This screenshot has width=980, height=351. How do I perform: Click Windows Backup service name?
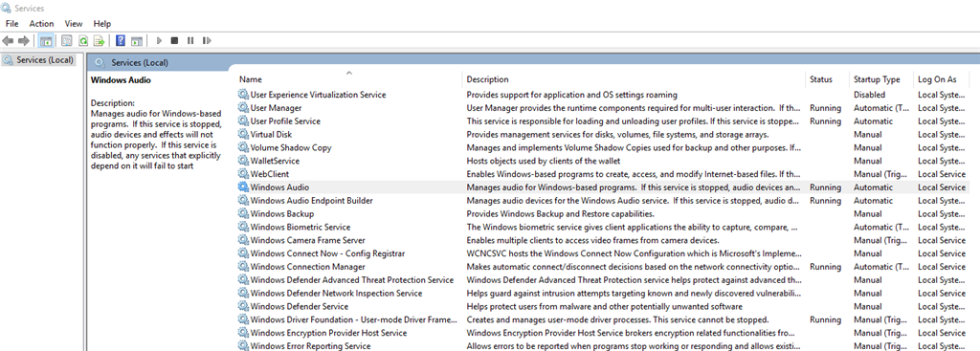[x=282, y=213]
